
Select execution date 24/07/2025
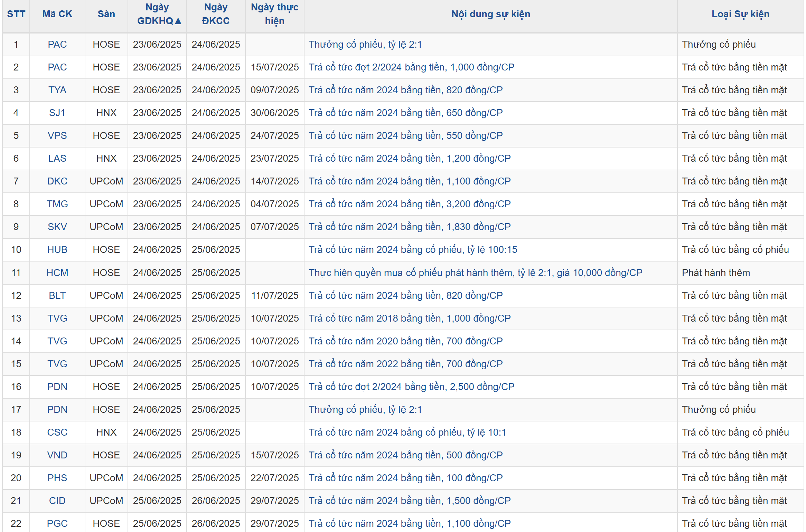(x=275, y=136)
